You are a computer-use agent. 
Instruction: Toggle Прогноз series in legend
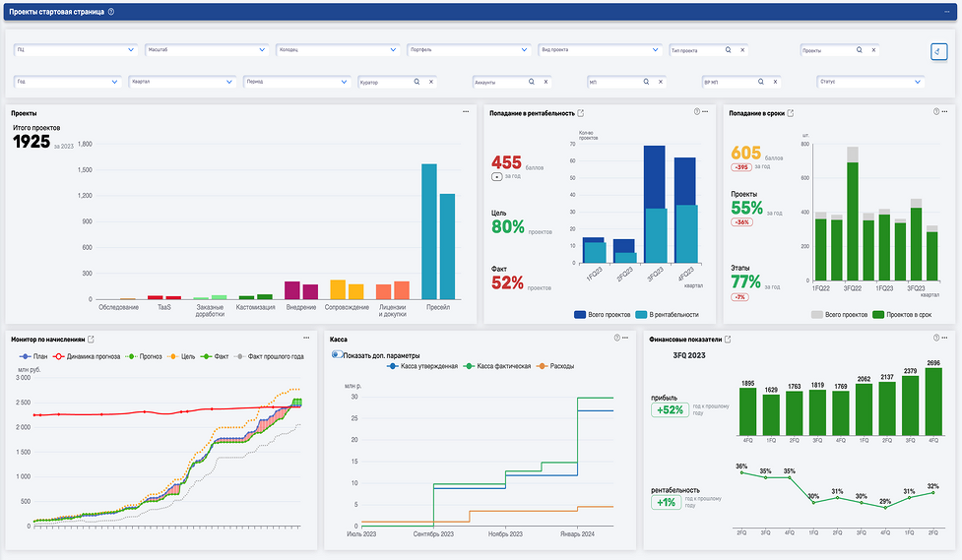(x=144, y=356)
